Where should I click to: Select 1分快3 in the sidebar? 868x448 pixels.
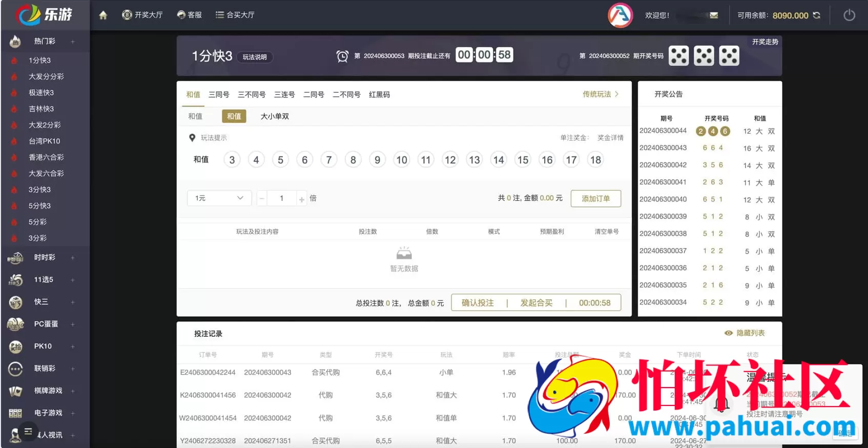coord(39,60)
